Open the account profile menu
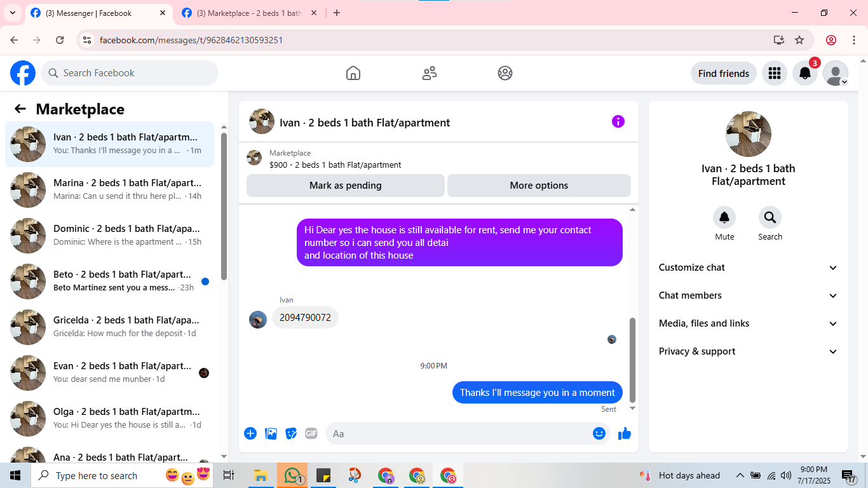This screenshot has height=488, width=868. tap(836, 73)
